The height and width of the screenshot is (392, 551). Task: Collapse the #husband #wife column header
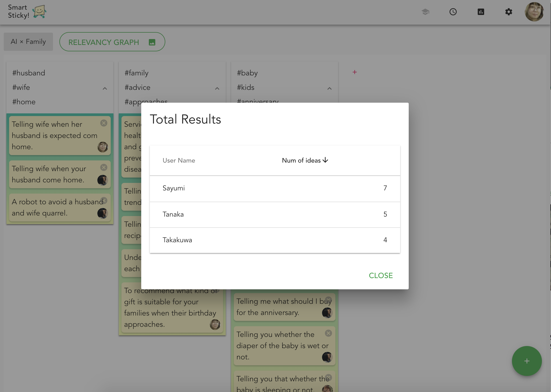105,89
